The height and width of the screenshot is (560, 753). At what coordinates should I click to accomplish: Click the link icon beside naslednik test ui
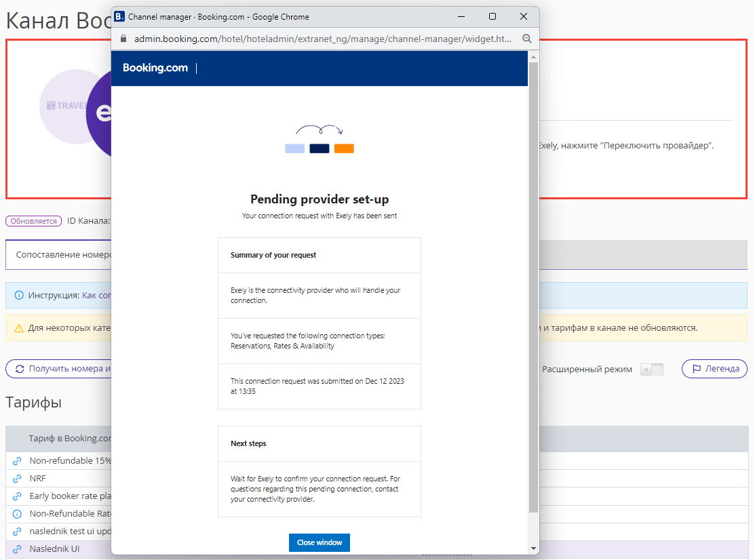(17, 532)
